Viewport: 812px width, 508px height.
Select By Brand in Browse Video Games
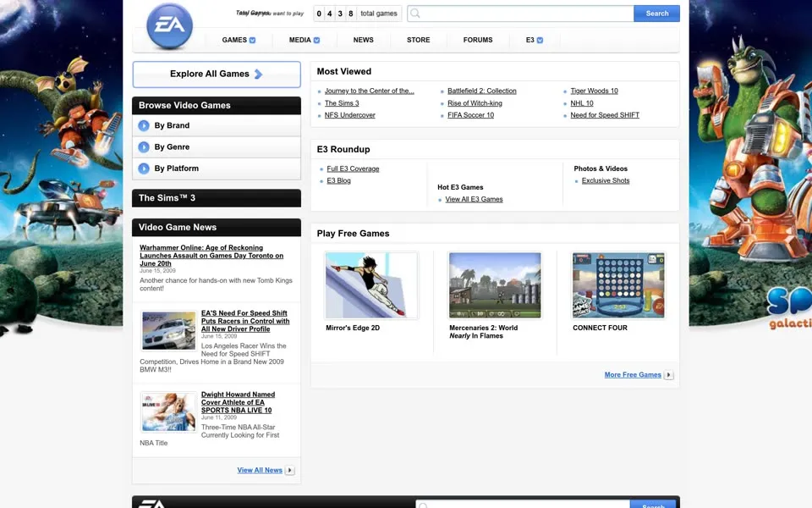coord(217,125)
